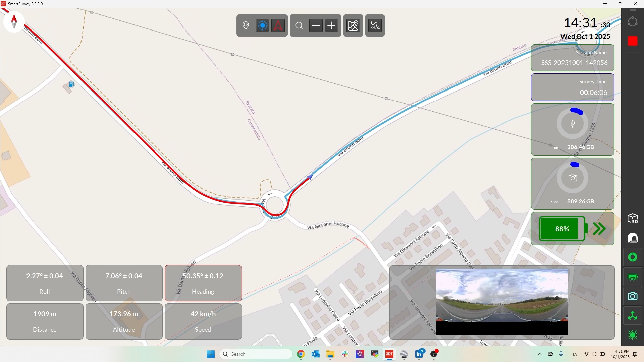
Task: Click the Speed readout tile
Action: point(203,321)
